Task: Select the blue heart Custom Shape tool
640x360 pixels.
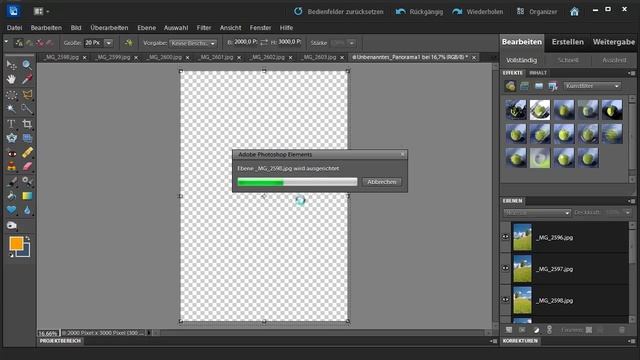Action: 11,210
